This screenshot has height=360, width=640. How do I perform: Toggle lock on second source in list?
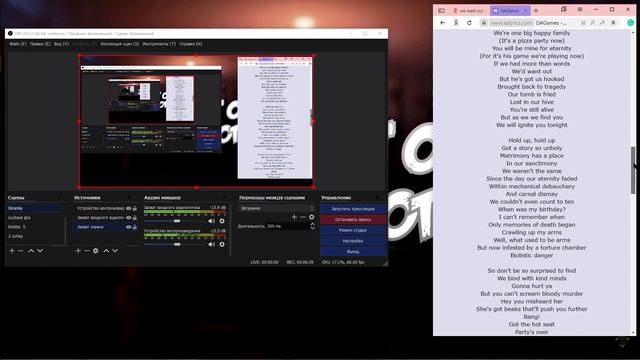[x=135, y=218]
